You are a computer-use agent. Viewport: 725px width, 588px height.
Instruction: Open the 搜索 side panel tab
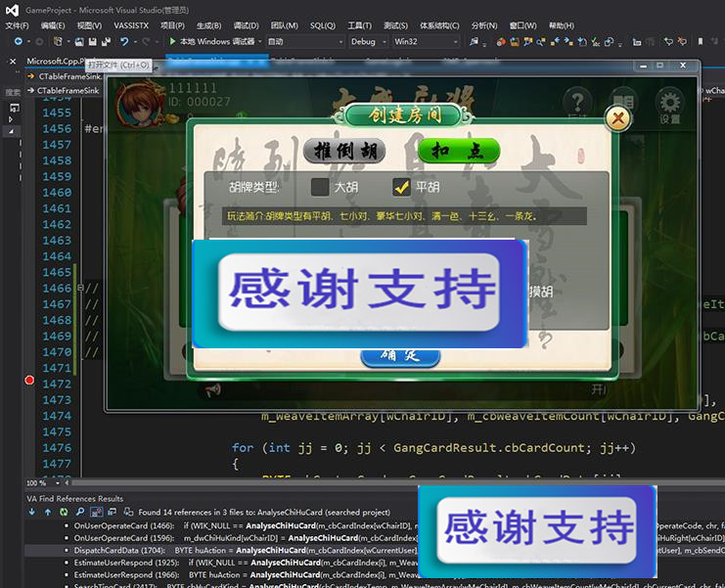tap(13, 92)
